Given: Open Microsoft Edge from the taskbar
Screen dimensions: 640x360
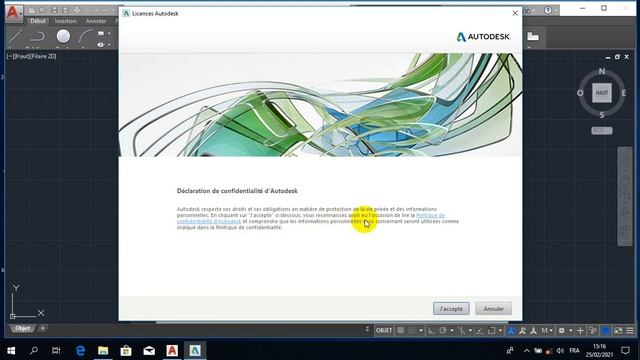Looking at the screenshot, I should [x=80, y=351].
